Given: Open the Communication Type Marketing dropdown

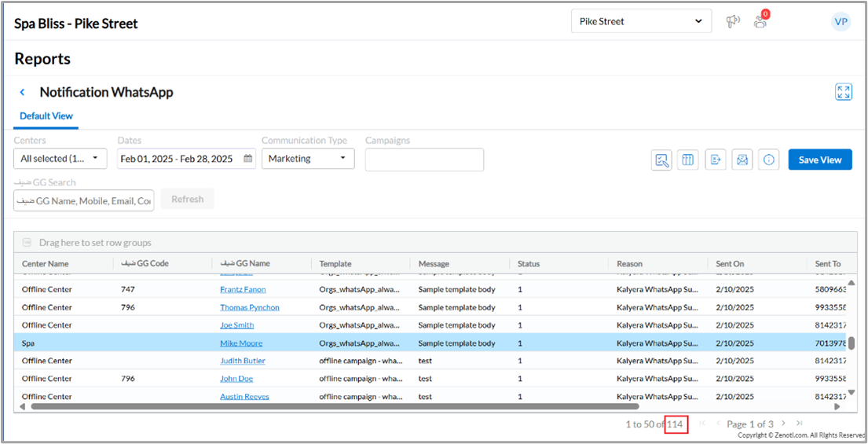Looking at the screenshot, I should [308, 158].
